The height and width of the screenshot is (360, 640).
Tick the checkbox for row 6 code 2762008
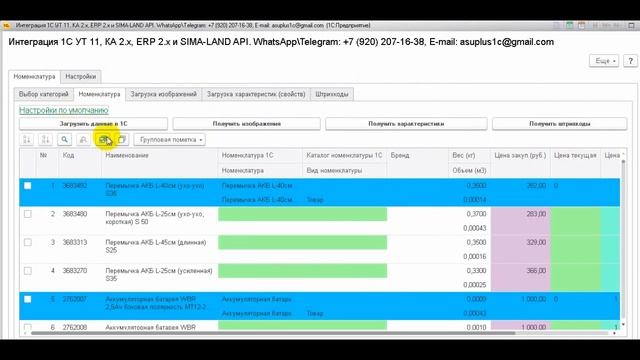pyautogui.click(x=27, y=327)
